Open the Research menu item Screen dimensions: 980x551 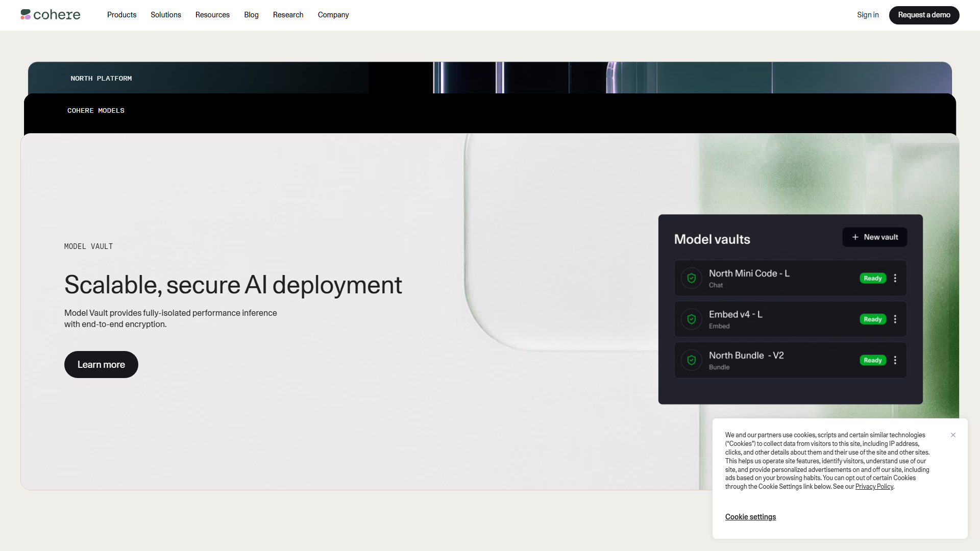(288, 15)
